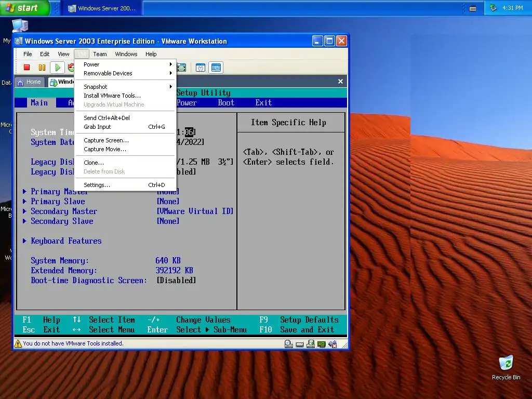This screenshot has height=399, width=532.
Task: Click the yellow VMware Tools warning icon
Action: 18,343
